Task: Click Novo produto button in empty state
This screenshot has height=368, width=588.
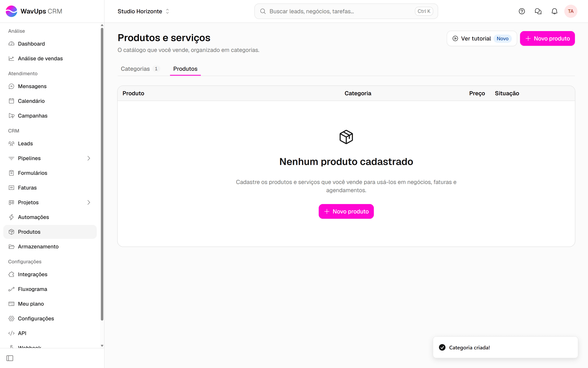Action: click(346, 211)
